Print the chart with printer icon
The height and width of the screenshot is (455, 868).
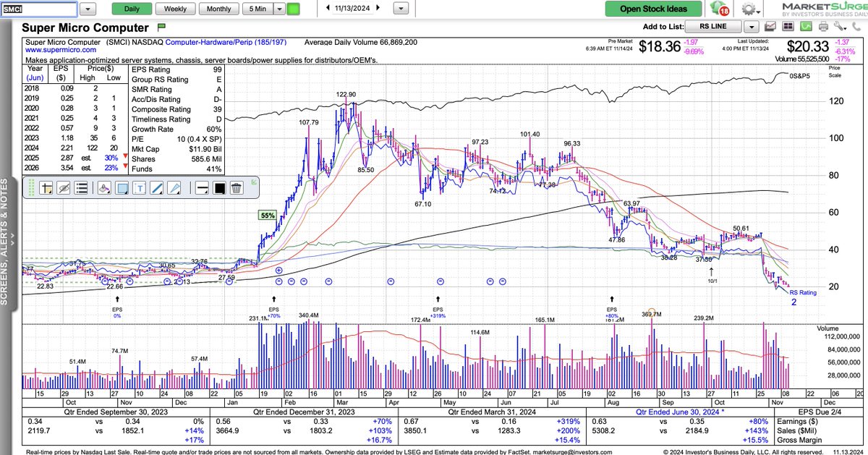[823, 27]
